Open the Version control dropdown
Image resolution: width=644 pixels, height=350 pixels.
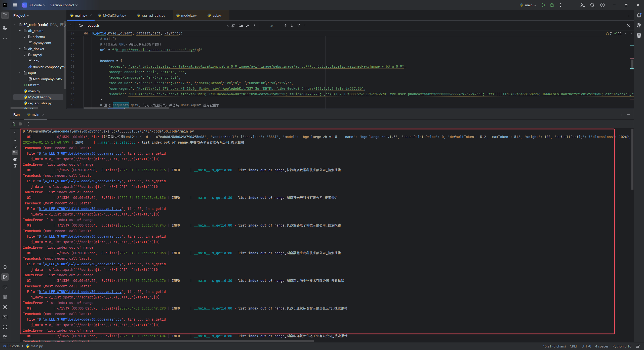[64, 5]
